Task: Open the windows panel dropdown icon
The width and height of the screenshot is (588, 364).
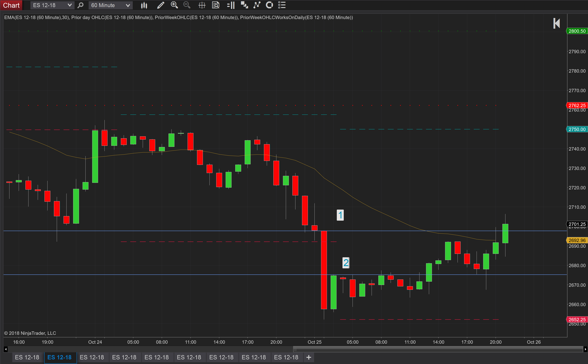Action: (244, 5)
